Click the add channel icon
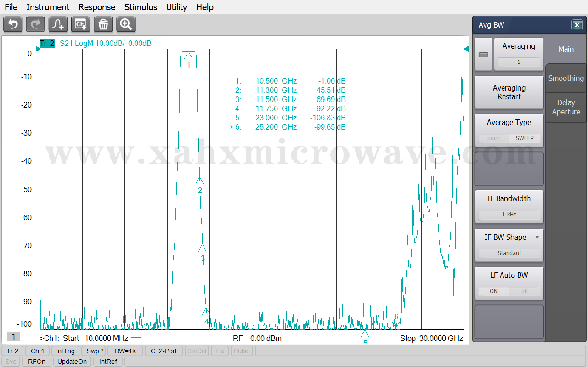Screen dimensions: 588x368 point(80,24)
